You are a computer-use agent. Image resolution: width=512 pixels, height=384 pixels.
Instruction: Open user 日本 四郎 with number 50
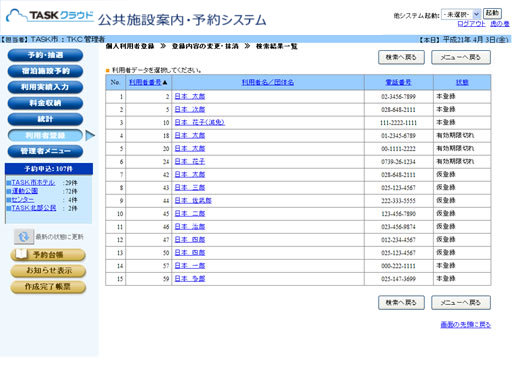coord(190,253)
